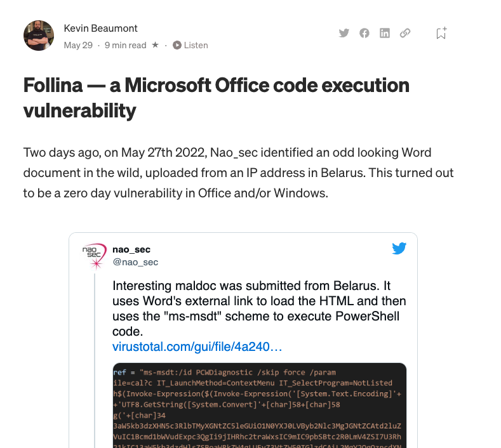Click the @nao_sec Twitter handle
Image resolution: width=501 pixels, height=448 pixels.
pos(135,261)
